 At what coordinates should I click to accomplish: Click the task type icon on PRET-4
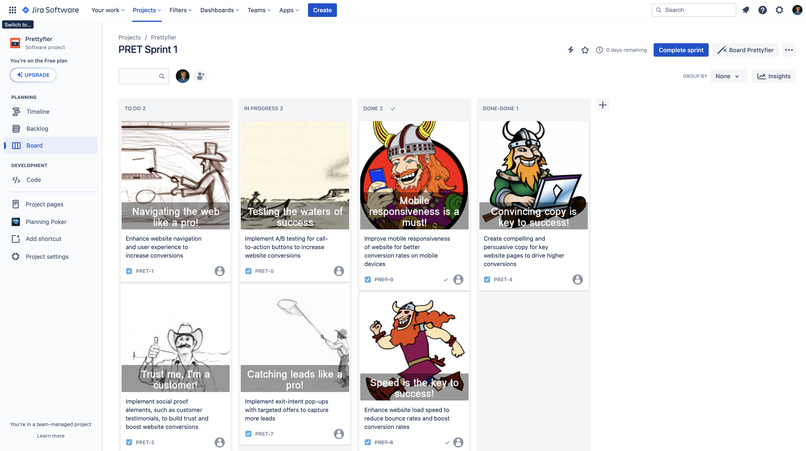[x=487, y=279]
